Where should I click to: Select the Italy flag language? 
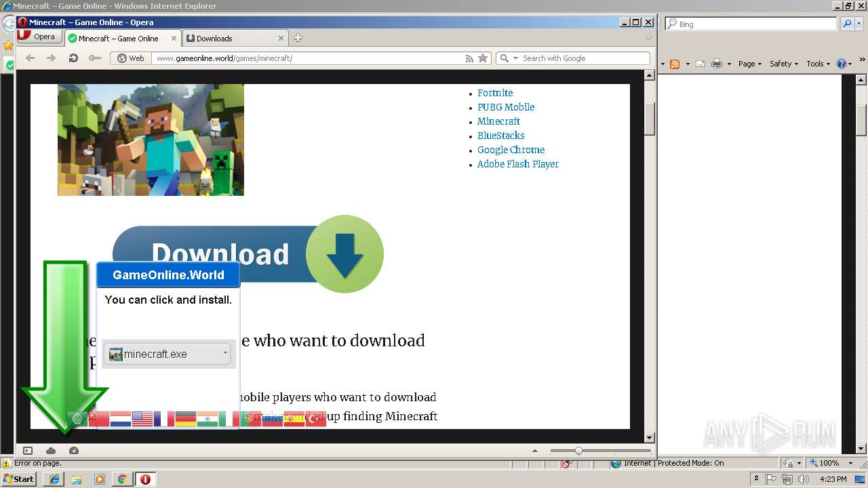229,419
